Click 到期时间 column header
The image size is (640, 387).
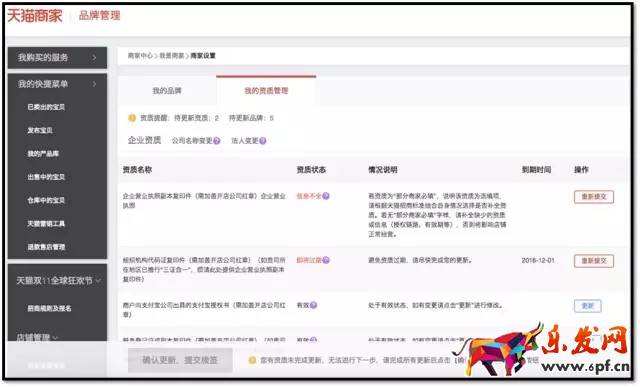(536, 170)
